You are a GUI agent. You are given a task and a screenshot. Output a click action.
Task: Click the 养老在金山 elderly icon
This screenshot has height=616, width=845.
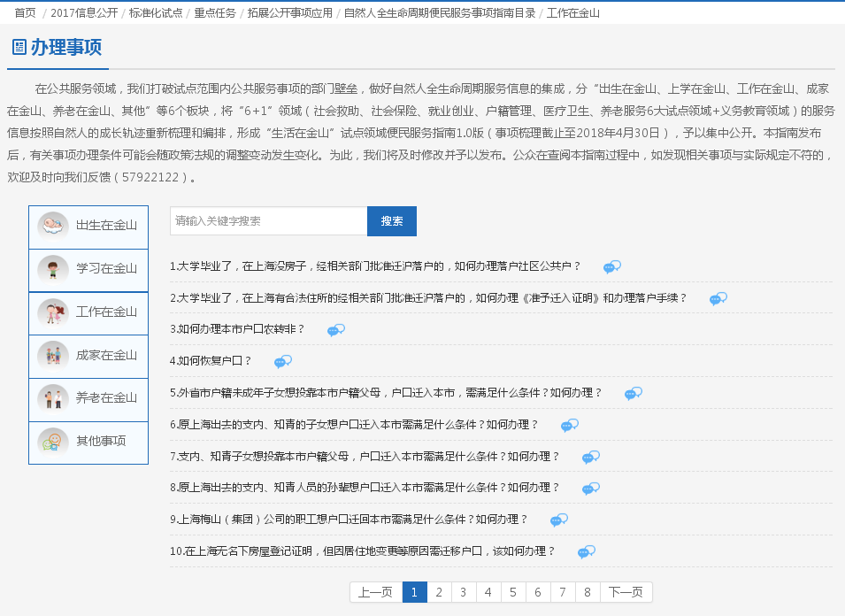coord(53,398)
